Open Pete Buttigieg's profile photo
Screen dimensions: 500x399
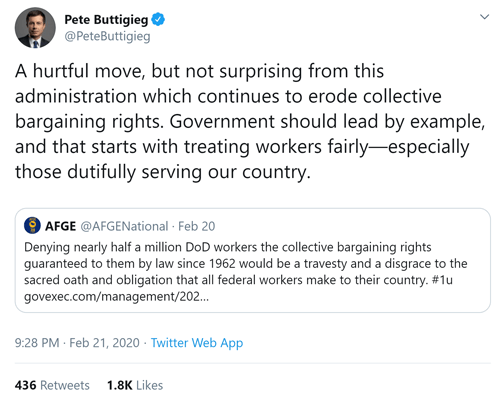click(x=35, y=28)
